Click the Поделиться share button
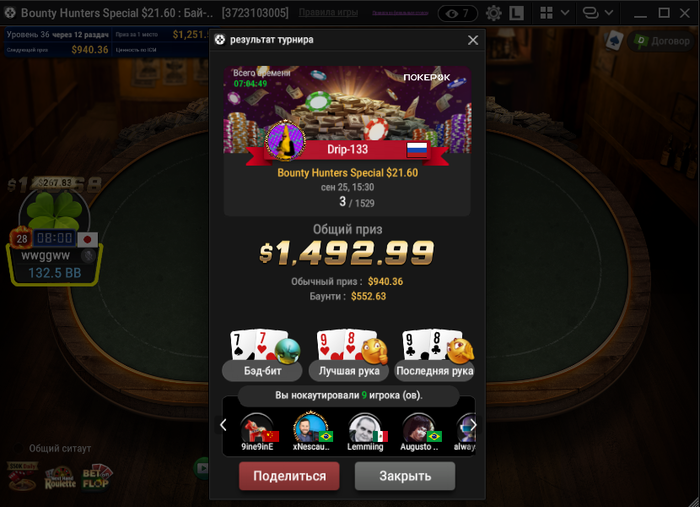The height and width of the screenshot is (507, 700). coord(289,476)
